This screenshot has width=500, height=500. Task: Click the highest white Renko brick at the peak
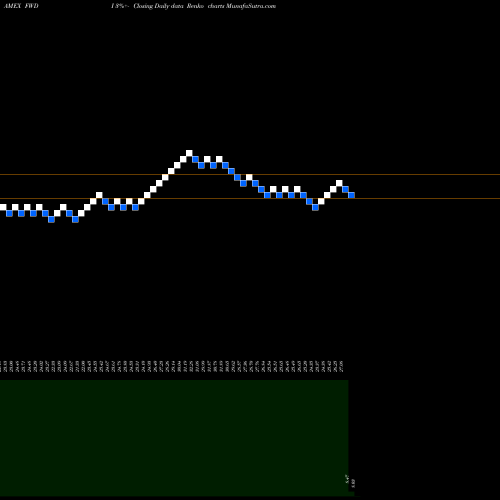[189, 153]
